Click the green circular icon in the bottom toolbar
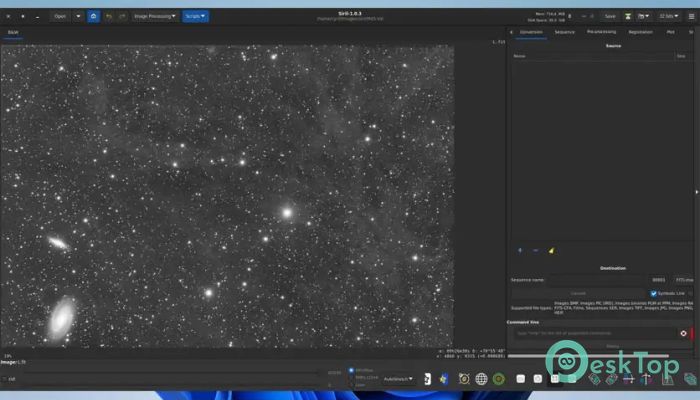The image size is (700, 400). pos(498,379)
